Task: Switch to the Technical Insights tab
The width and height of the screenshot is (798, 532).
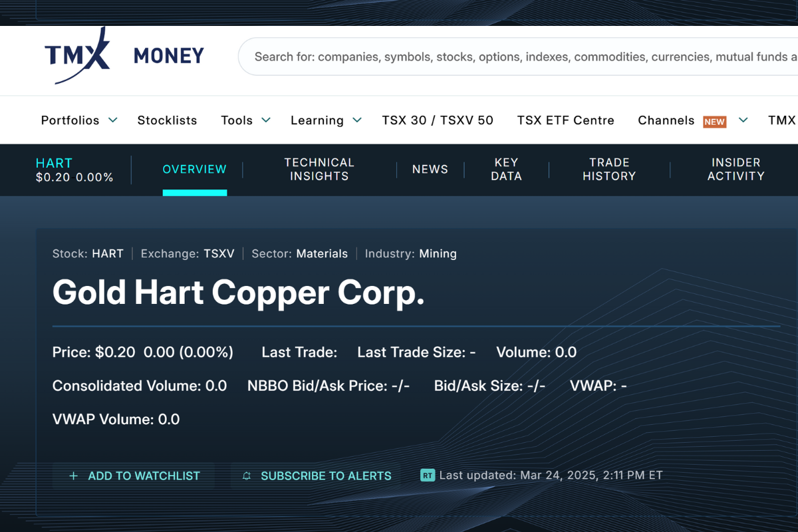Action: coord(319,169)
